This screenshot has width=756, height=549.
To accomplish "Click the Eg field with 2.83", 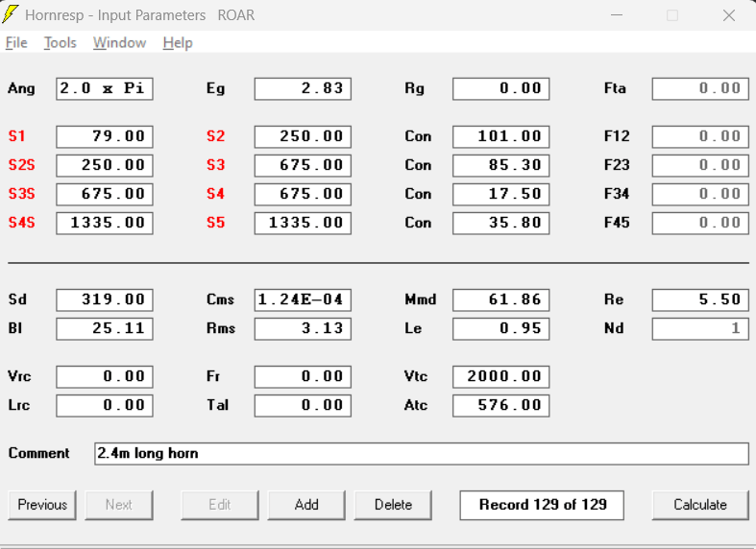I will point(303,89).
